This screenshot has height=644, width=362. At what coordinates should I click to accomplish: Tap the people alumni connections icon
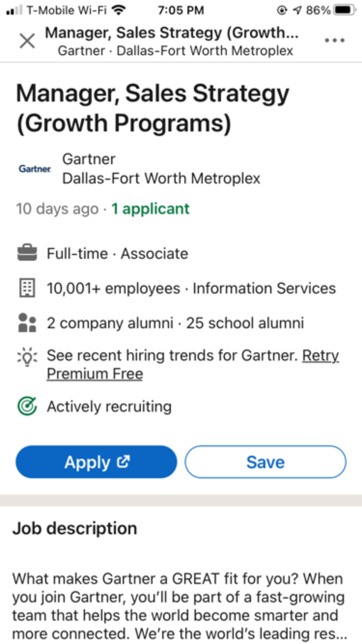pyautogui.click(x=27, y=323)
